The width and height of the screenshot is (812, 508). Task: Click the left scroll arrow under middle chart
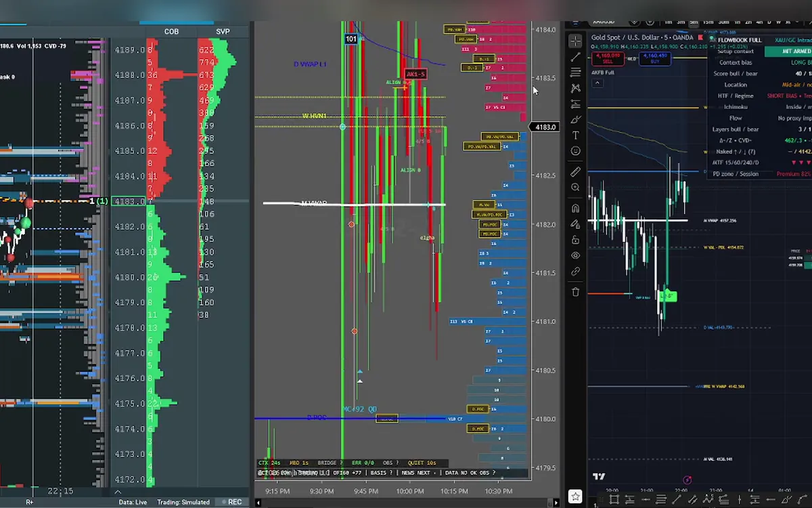click(257, 502)
